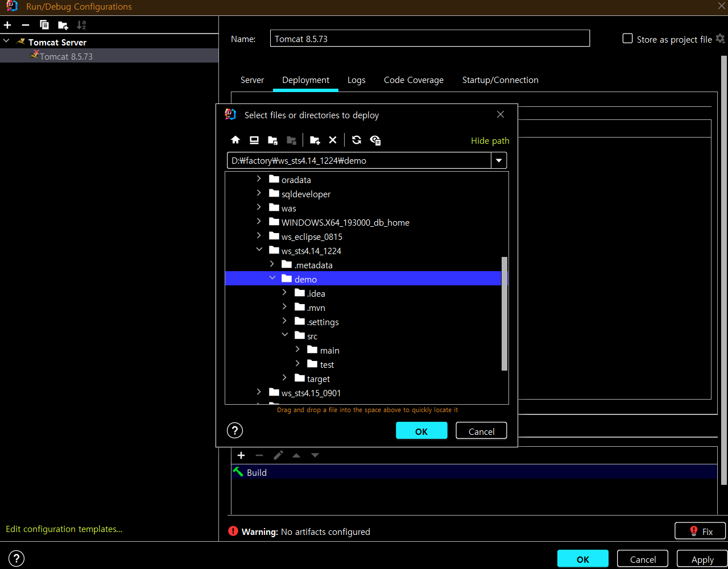Expand the oradata folder
Image resolution: width=728 pixels, height=569 pixels.
[259, 179]
